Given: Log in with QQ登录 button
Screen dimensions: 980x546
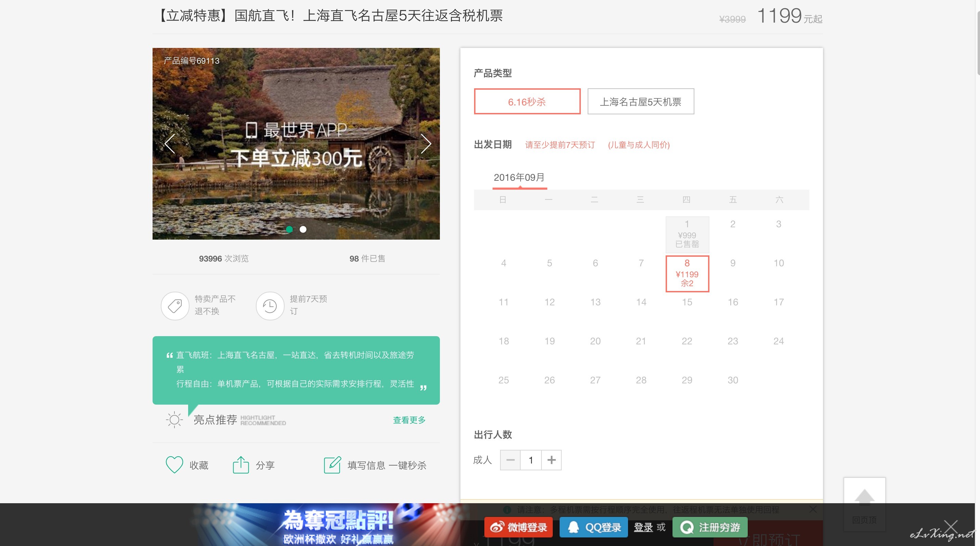Looking at the screenshot, I should (593, 527).
